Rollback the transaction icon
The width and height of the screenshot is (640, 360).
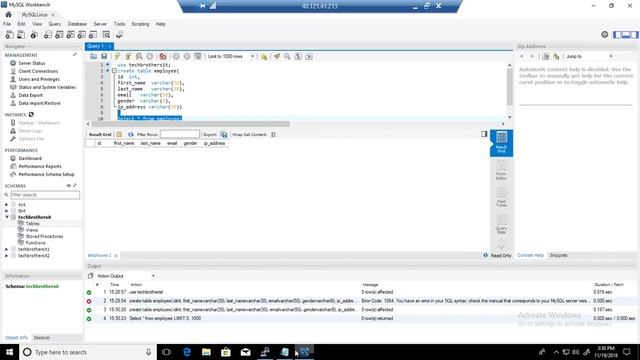click(187, 56)
